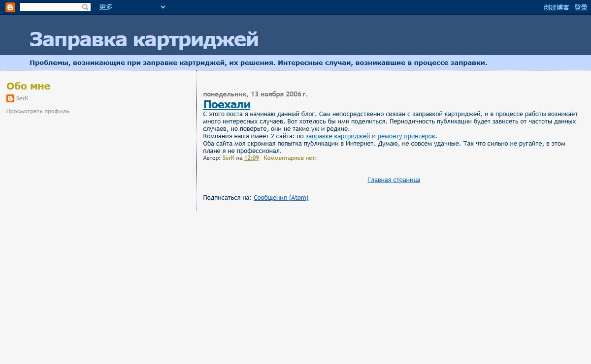
Task: Click the Подписаться на: label
Action: pyautogui.click(x=228, y=198)
